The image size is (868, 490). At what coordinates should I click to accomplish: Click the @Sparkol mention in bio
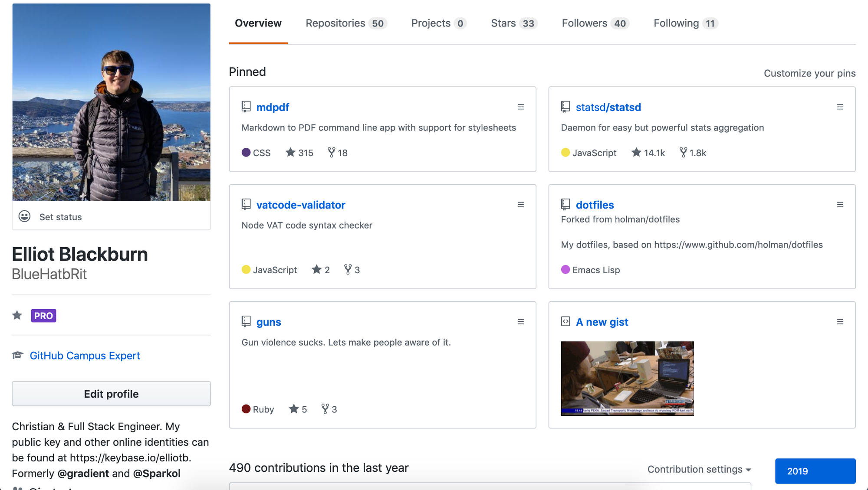click(x=157, y=473)
